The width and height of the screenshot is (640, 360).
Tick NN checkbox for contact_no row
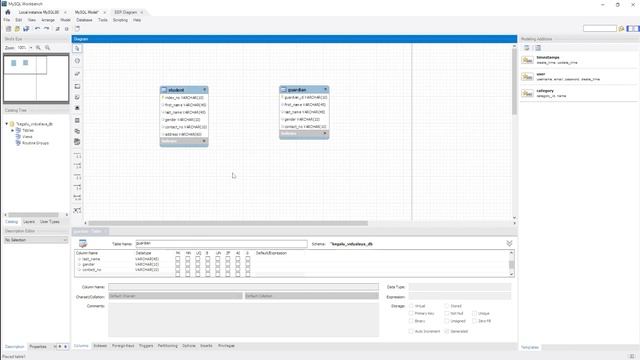tap(188, 270)
